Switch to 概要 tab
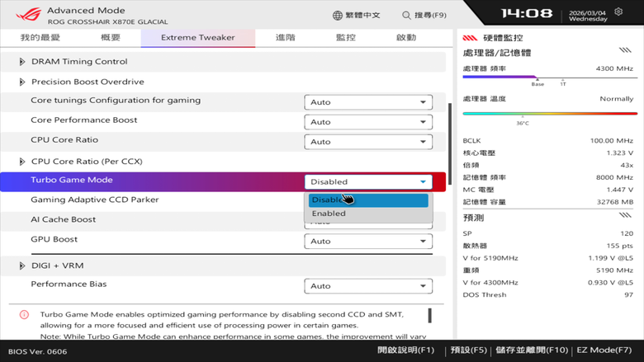This screenshot has width=644, height=362. (x=111, y=38)
